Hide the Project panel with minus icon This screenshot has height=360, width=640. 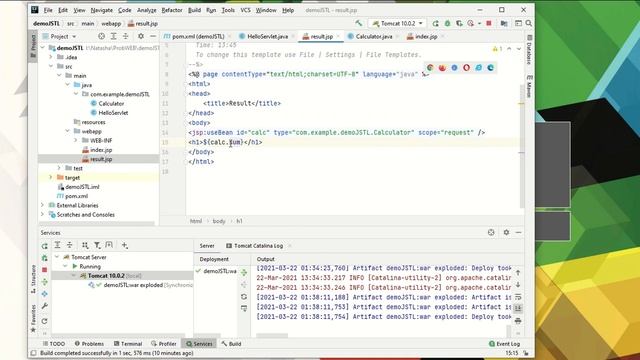coord(153,36)
